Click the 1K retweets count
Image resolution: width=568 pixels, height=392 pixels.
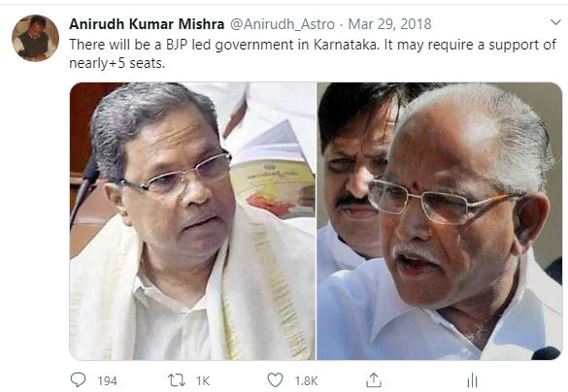203,380
